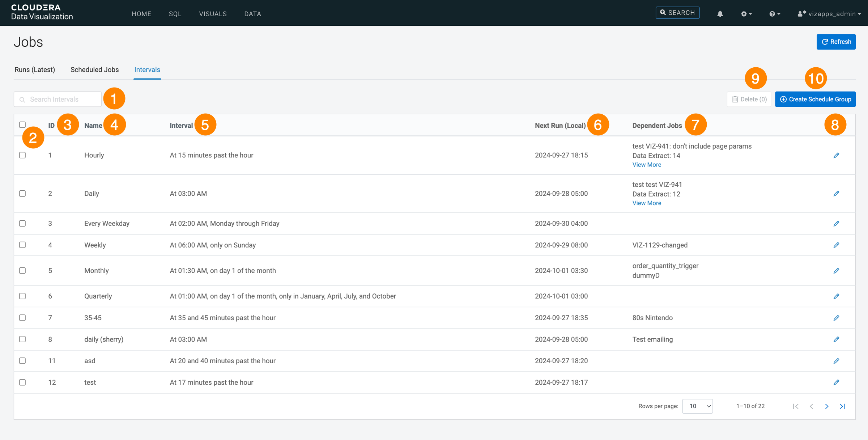Edit the 35-45 interval with pencil icon

(836, 318)
